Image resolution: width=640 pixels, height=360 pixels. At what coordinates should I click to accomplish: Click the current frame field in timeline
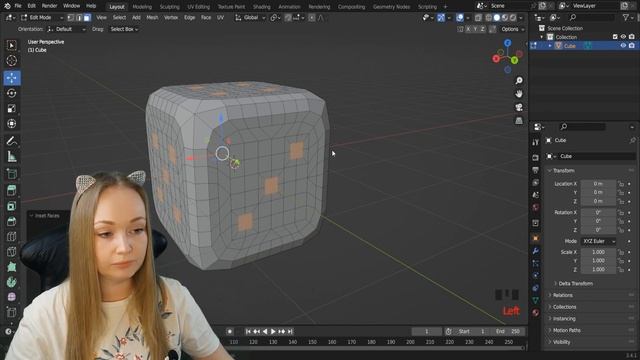click(427, 331)
